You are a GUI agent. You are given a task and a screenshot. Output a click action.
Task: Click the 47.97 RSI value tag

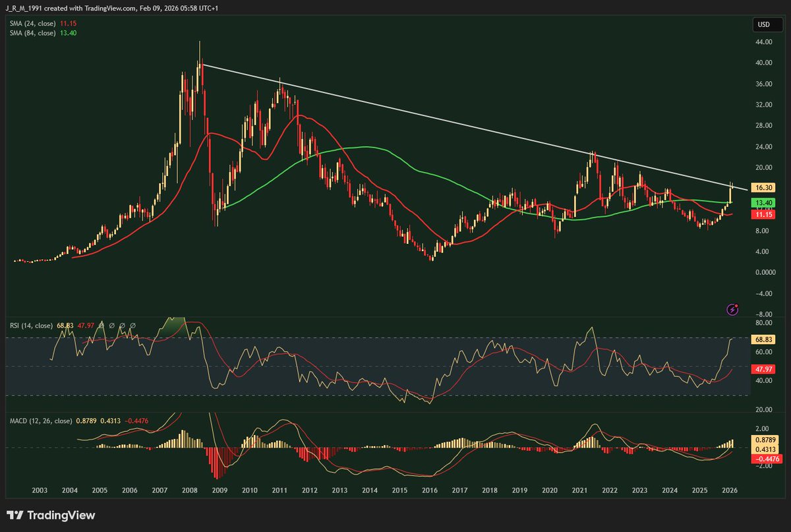click(765, 369)
